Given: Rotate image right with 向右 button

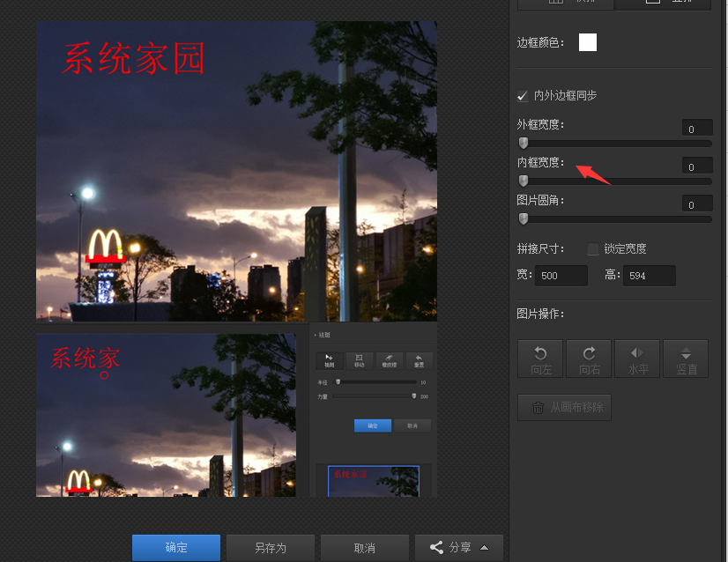Looking at the screenshot, I should [589, 359].
